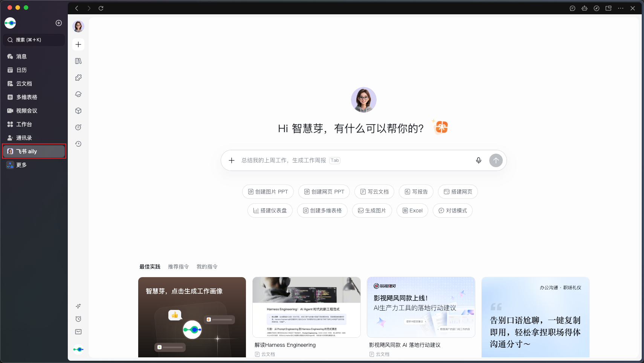Open the three-dots more menu in title bar
This screenshot has height=363, width=644.
point(621,8)
